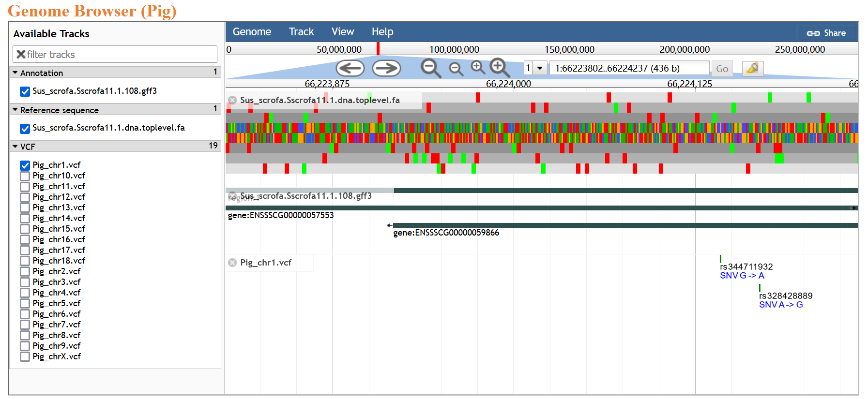Click the large zoom out magnifier
The width and height of the screenshot is (868, 399).
tap(430, 68)
